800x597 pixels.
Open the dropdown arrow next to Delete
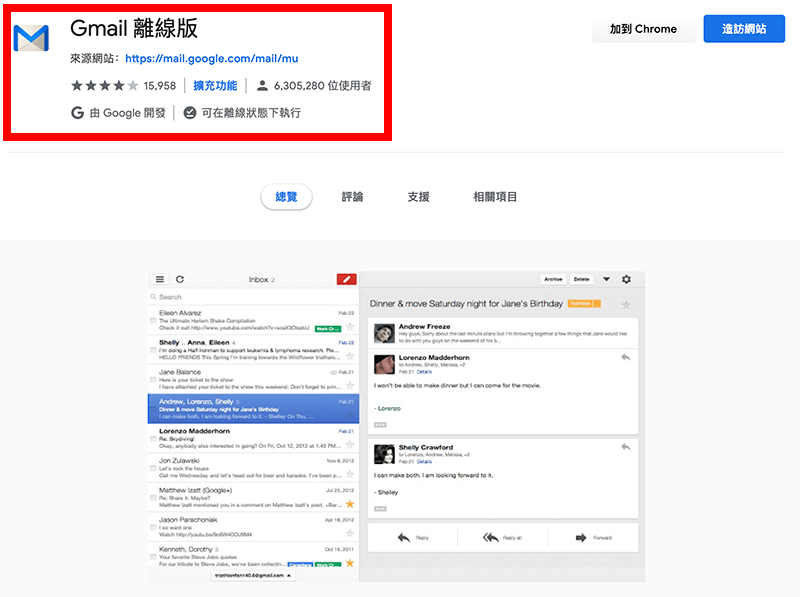607,280
